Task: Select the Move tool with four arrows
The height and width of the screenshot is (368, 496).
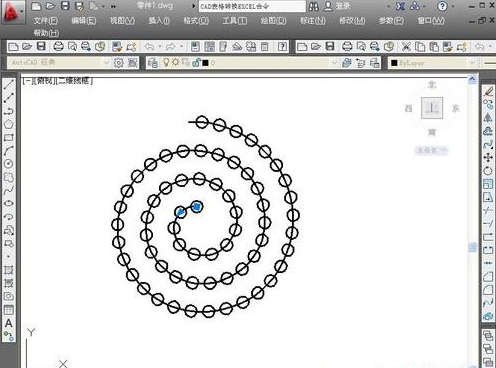Action: pos(488,157)
